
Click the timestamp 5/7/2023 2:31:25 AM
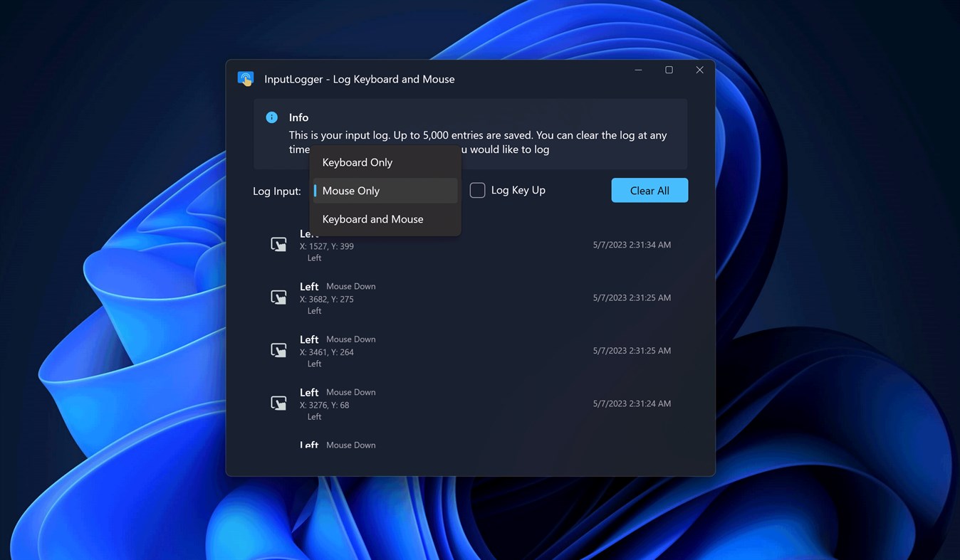[x=632, y=297]
